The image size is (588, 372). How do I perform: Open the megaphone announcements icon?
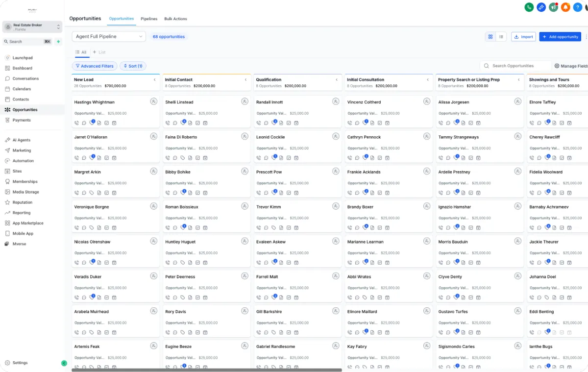coord(553,7)
